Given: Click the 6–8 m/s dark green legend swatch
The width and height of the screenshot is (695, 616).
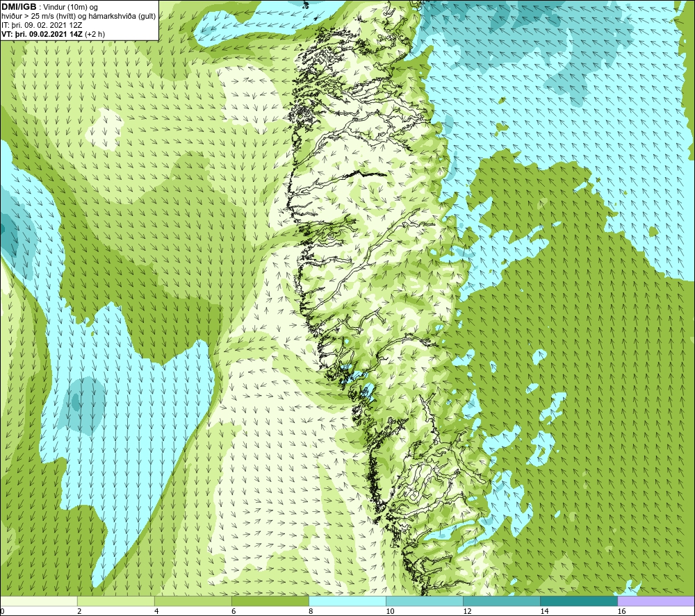Looking at the screenshot, I should tap(270, 601).
